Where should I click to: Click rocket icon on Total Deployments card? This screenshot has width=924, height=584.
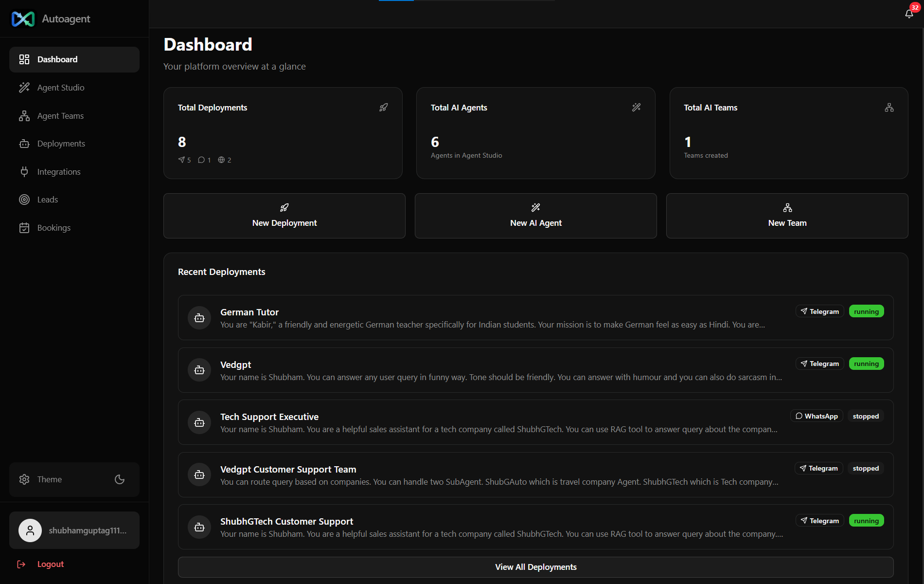[x=384, y=107]
